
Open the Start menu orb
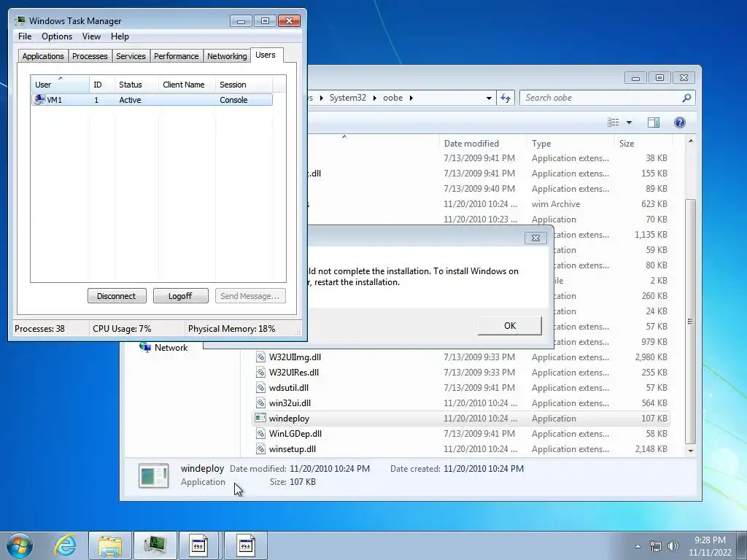click(x=20, y=545)
